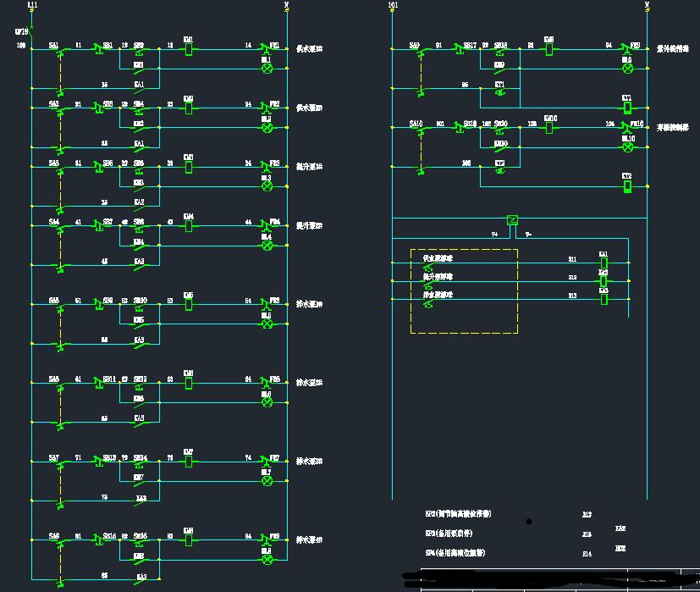700x592 pixels.
Task: Click the 101 terminal label
Action: point(393,5)
